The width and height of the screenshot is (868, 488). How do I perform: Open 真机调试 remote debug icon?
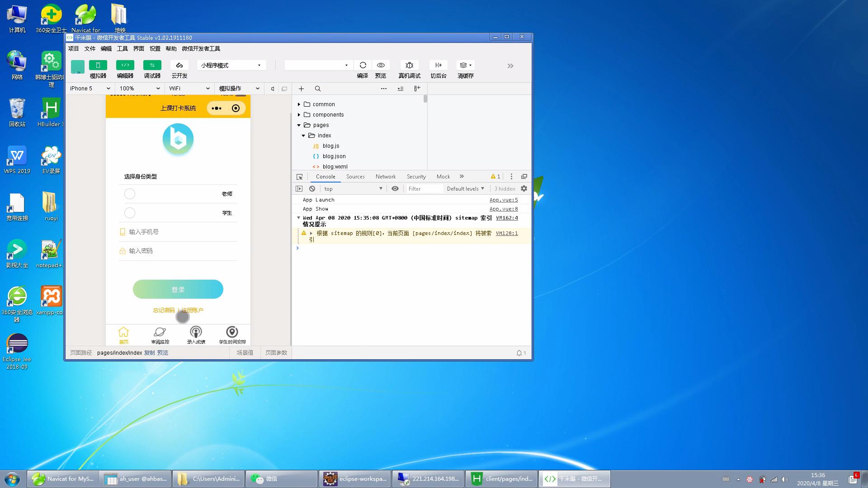(x=409, y=65)
